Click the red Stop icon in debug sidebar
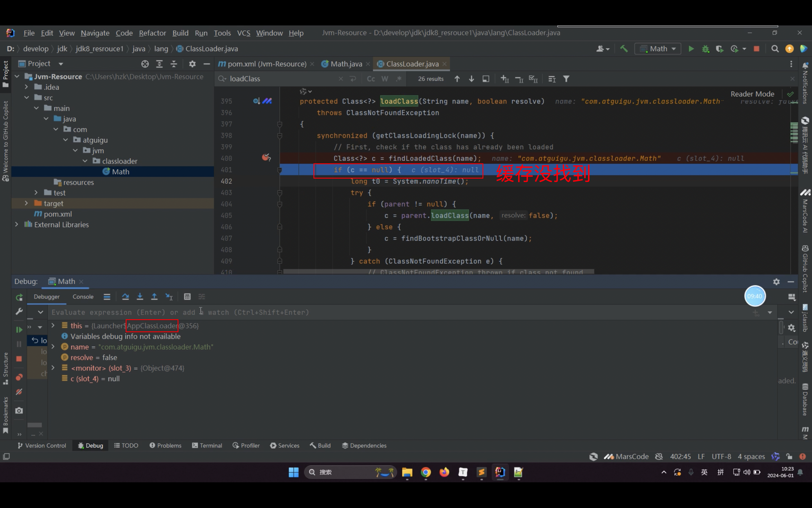This screenshot has height=508, width=812. pyautogui.click(x=19, y=358)
